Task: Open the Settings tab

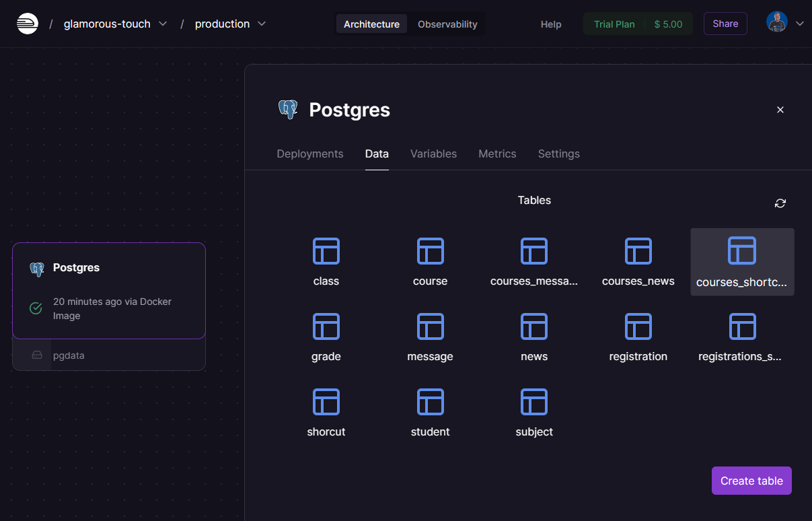Action: tap(559, 153)
